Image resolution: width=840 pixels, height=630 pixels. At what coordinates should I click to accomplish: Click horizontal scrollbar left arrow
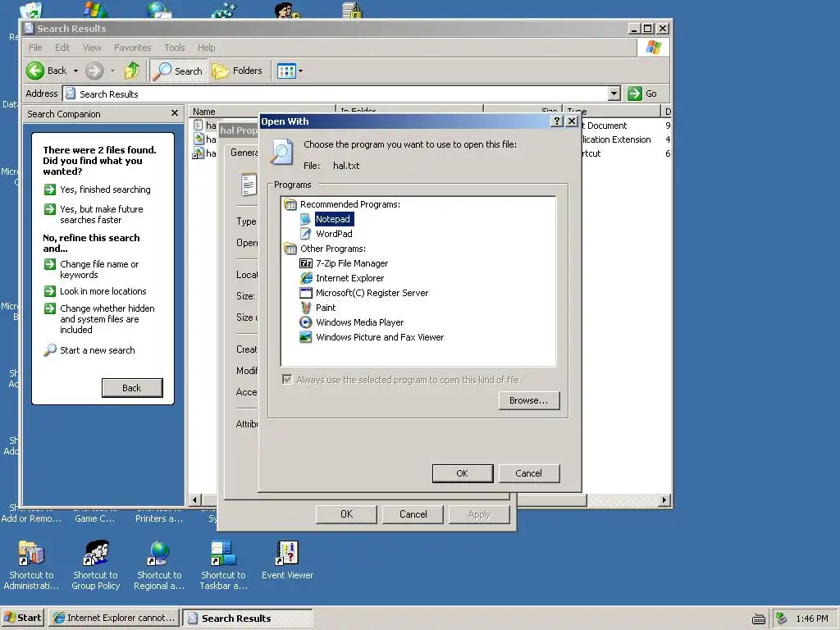[x=195, y=500]
